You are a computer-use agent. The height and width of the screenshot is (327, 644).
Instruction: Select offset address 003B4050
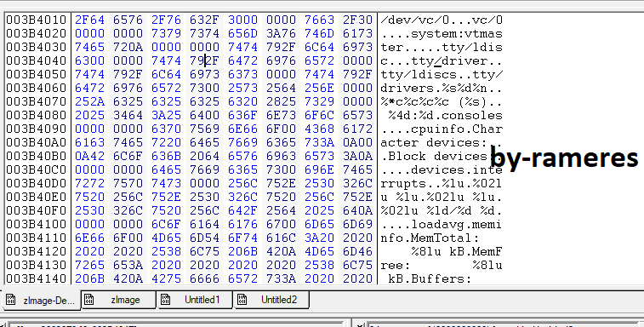click(36, 74)
